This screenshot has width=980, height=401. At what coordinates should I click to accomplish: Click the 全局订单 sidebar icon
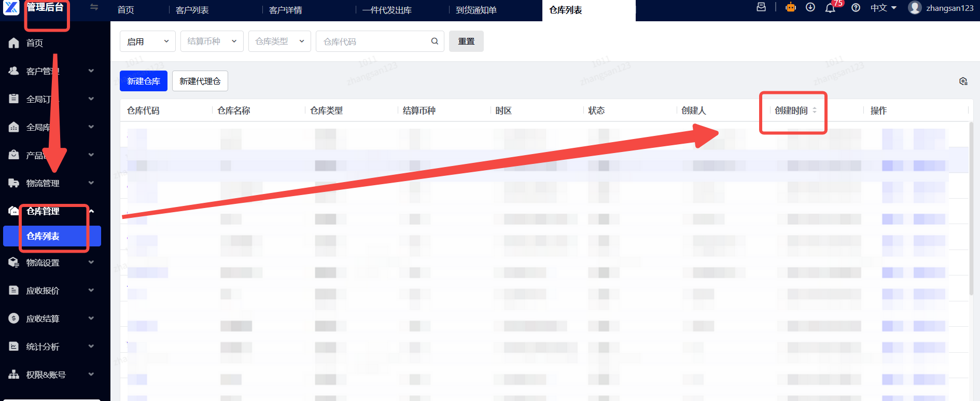14,99
